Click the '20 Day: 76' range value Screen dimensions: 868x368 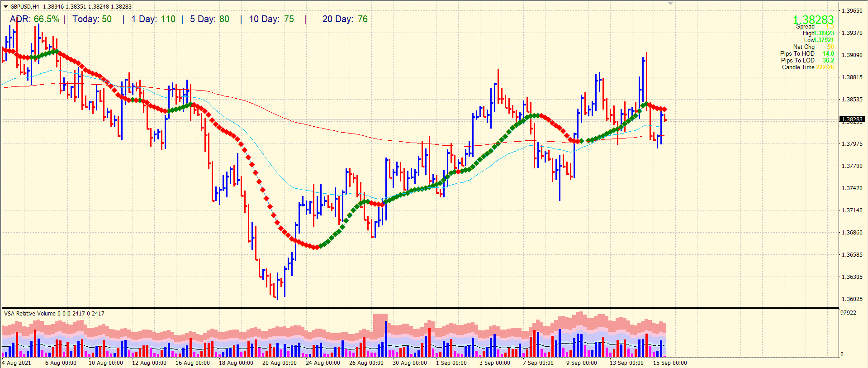[x=345, y=19]
